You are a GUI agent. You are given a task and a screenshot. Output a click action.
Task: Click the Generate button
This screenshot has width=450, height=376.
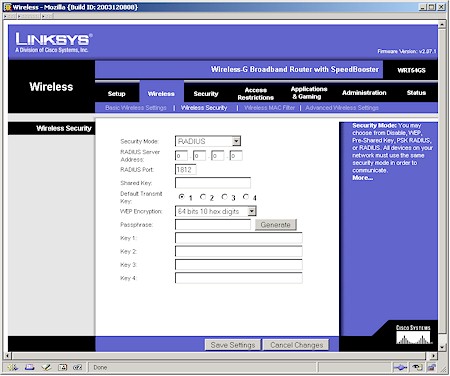click(x=276, y=225)
